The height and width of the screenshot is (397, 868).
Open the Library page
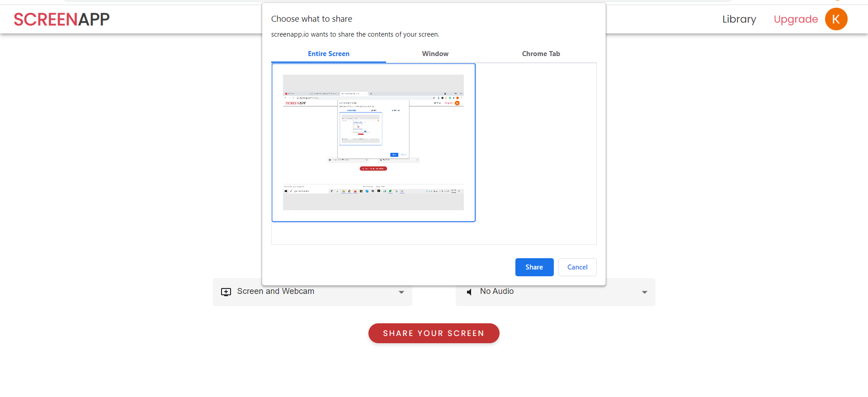tap(739, 19)
